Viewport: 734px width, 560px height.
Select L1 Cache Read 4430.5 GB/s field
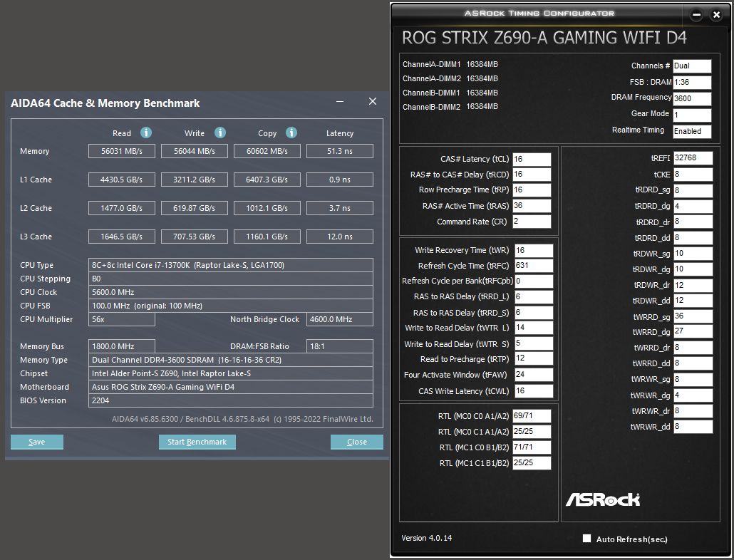122,180
